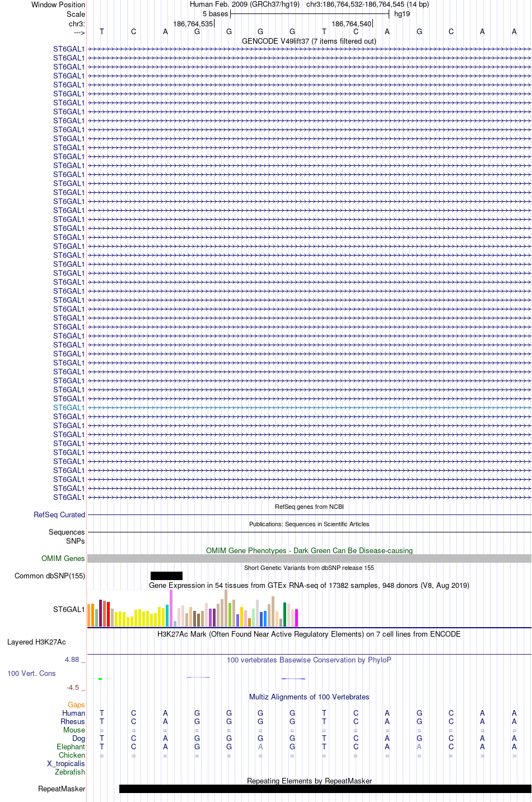
Task: Click the ---> strand direction arrow label
Action: pyautogui.click(x=79, y=33)
